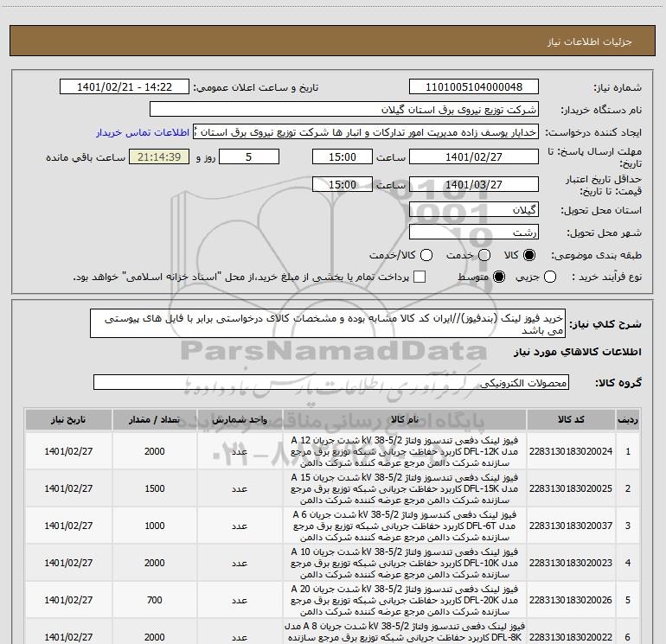This screenshot has height=644, width=666.
Task: Click item code 2283130183020026
Action: pos(571,600)
